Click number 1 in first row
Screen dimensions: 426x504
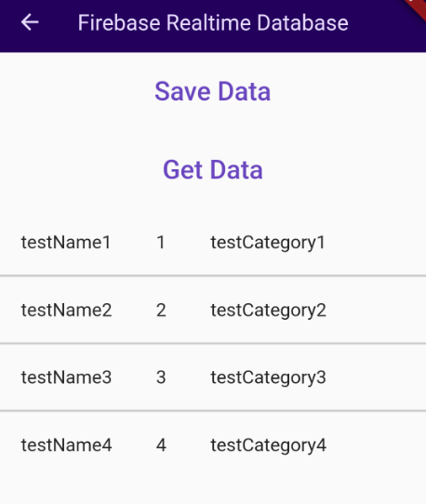[x=161, y=243]
